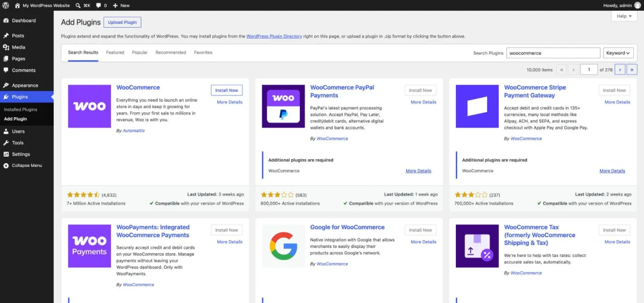The image size is (644, 303).
Task: Open the admin bar search icon
Action: coord(78,6)
